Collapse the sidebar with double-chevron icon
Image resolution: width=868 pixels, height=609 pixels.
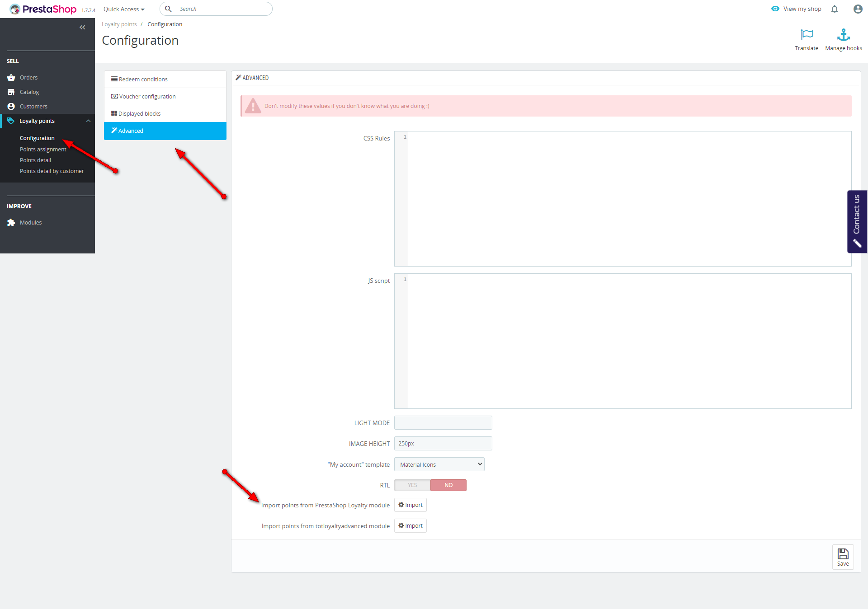tap(82, 28)
